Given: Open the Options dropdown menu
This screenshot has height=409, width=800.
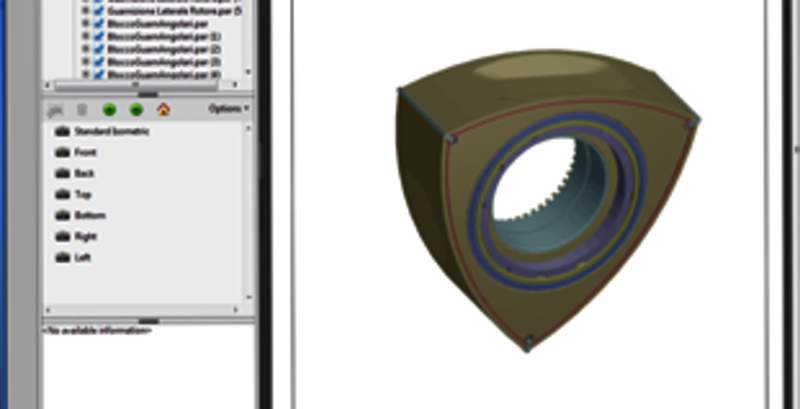Looking at the screenshot, I should tap(229, 109).
